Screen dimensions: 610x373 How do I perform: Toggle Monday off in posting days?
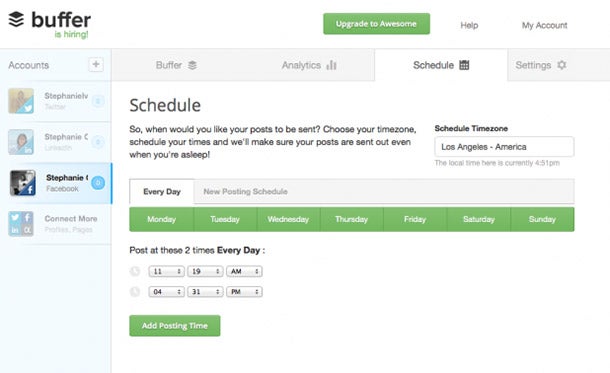(x=161, y=219)
